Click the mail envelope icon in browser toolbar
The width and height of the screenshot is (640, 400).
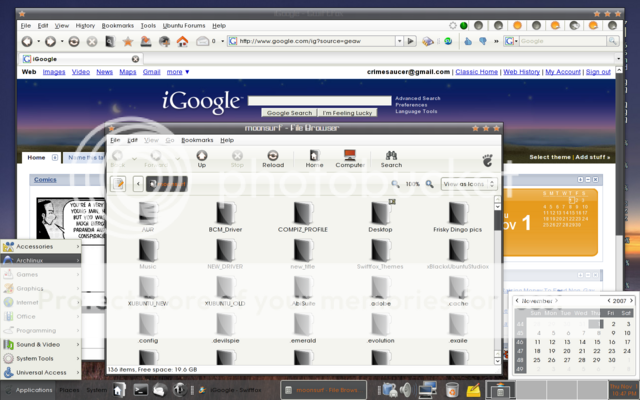click(202, 41)
